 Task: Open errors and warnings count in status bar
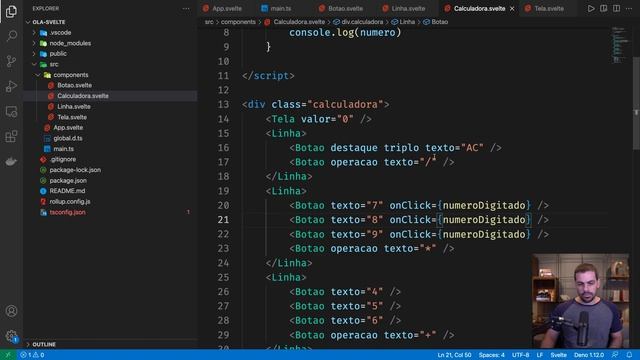[32, 355]
